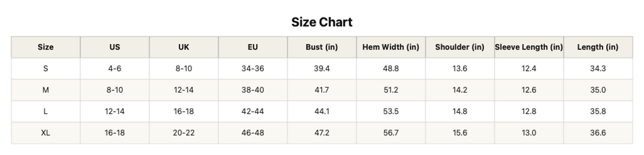The width and height of the screenshot is (644, 155).
Task: Select the 36.6 length value cell
Action: 598,133
